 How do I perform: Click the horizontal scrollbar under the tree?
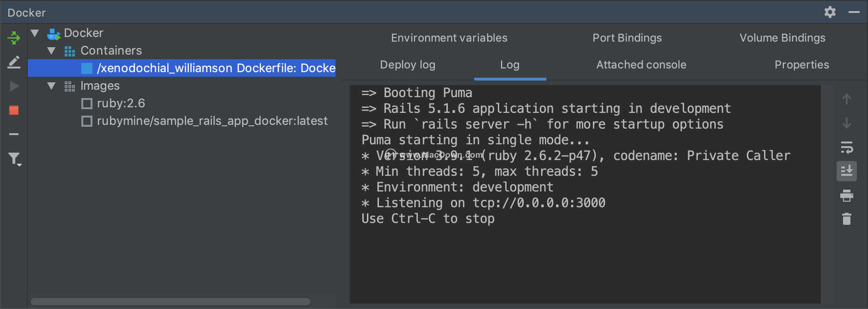(x=170, y=302)
